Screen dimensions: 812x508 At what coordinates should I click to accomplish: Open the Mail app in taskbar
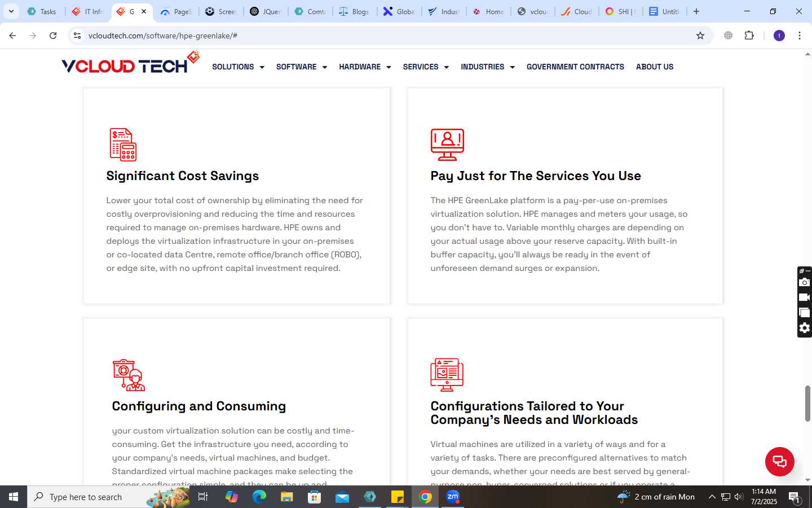coord(342,497)
